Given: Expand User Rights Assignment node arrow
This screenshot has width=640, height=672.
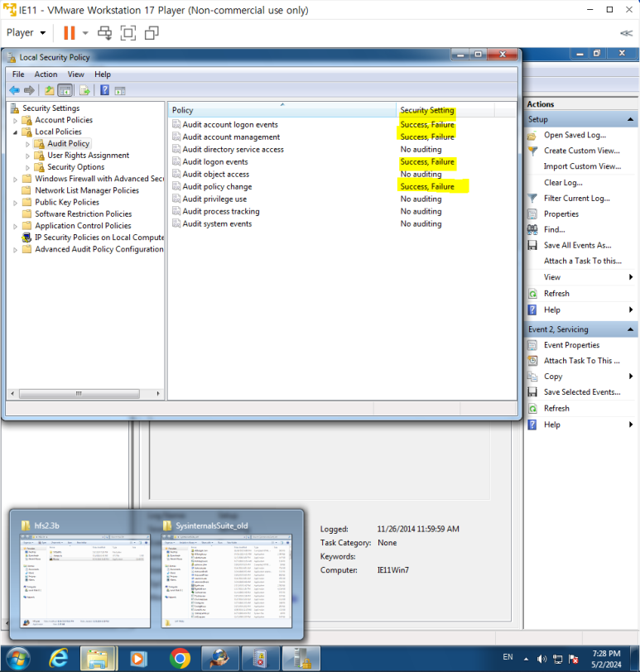Looking at the screenshot, I should point(27,156).
